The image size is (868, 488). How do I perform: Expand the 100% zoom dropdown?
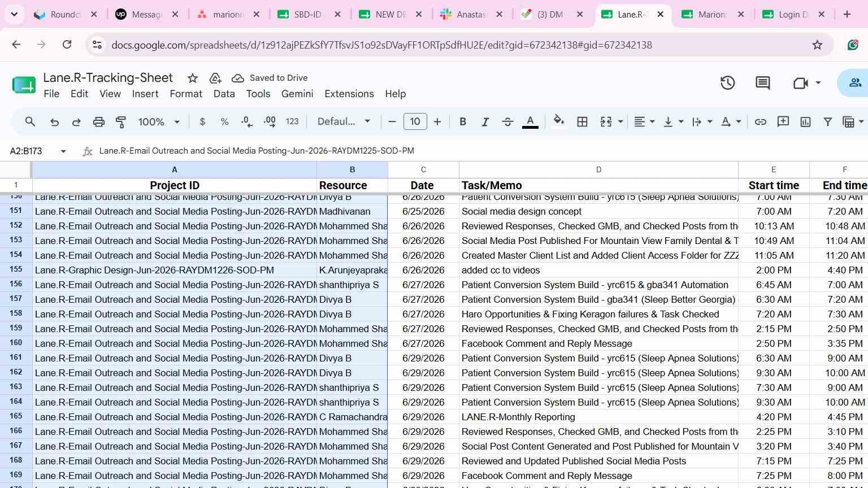point(159,121)
